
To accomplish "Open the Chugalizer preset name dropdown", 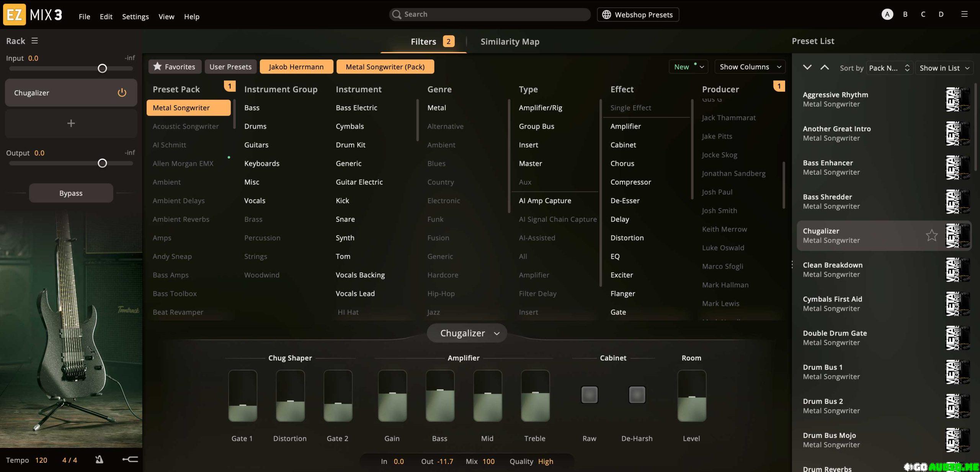I will point(467,333).
